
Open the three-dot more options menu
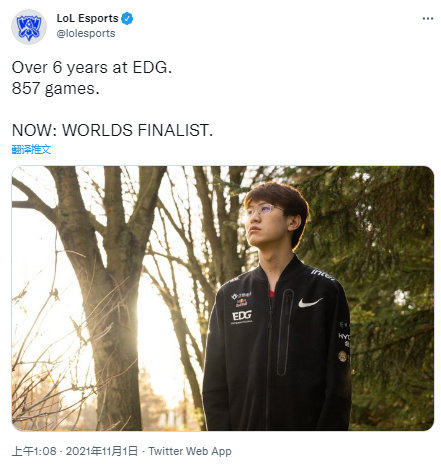click(428, 18)
